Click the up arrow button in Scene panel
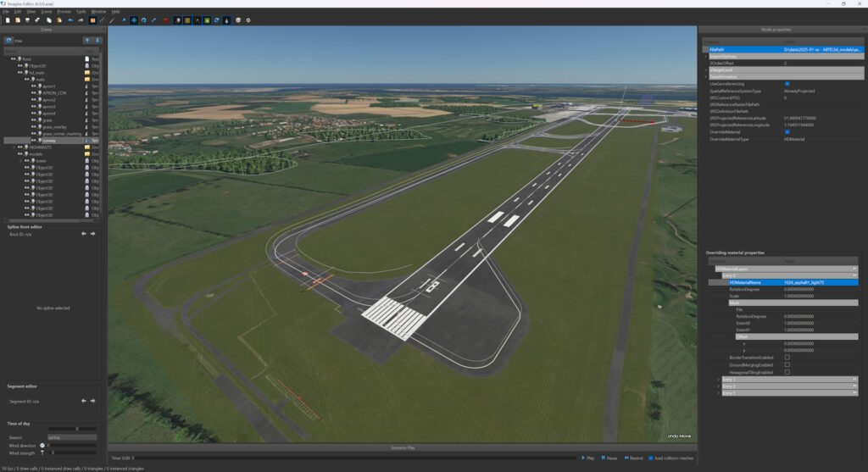Viewport: 868px width, 472px height. coord(86,40)
